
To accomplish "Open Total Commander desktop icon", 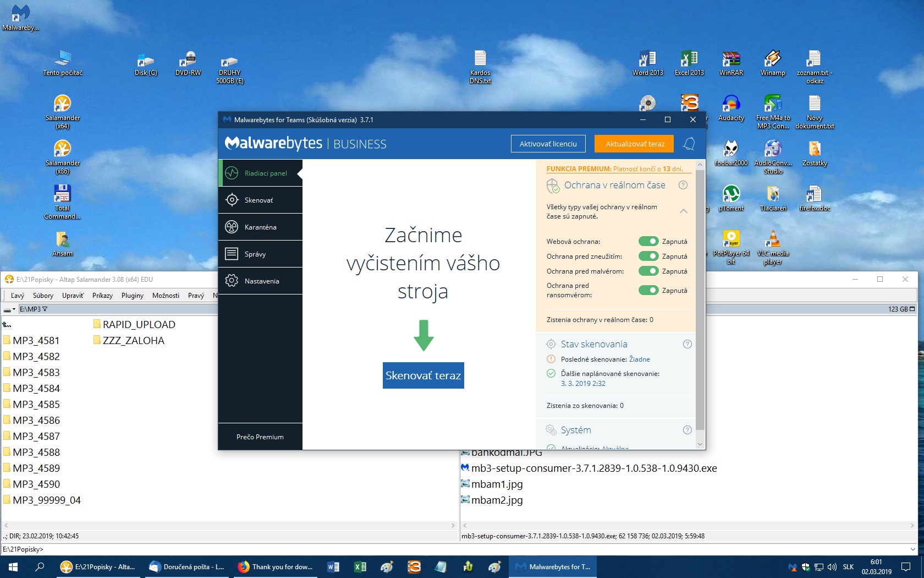I will pos(63,202).
